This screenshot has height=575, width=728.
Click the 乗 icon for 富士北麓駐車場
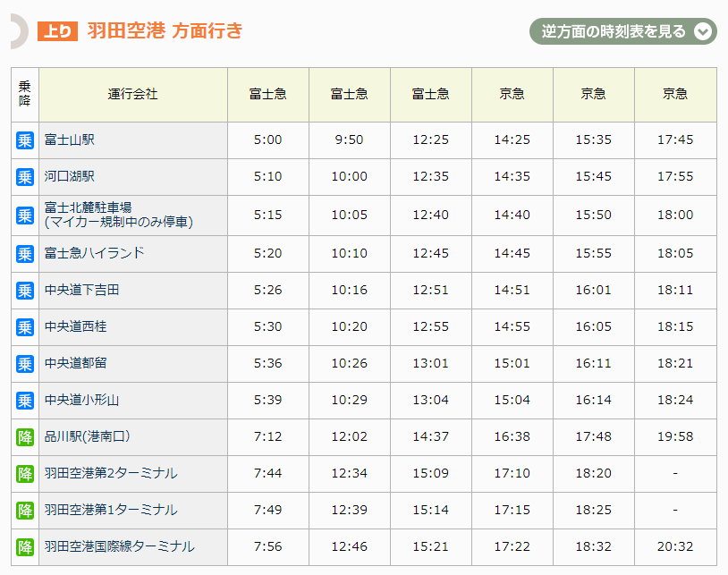pos(25,216)
